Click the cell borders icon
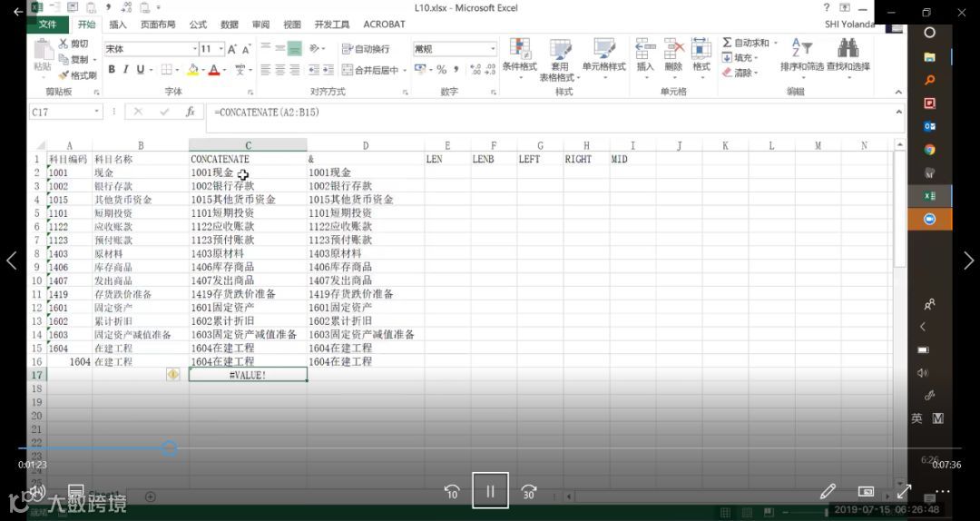 tap(167, 69)
